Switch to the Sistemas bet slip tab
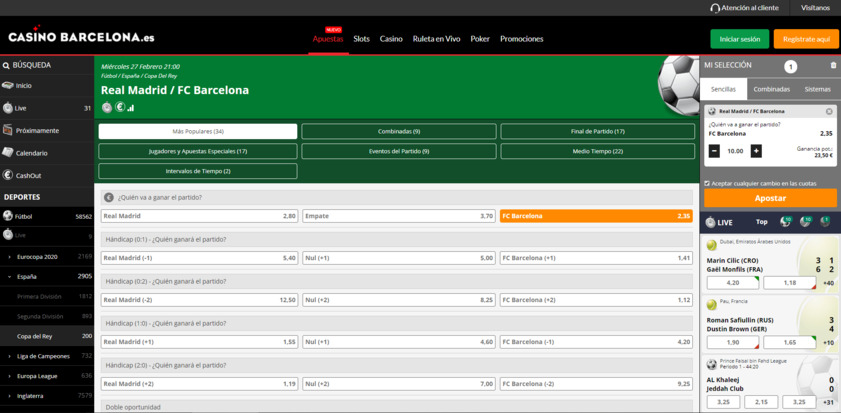This screenshot has height=413, width=841. tap(817, 89)
